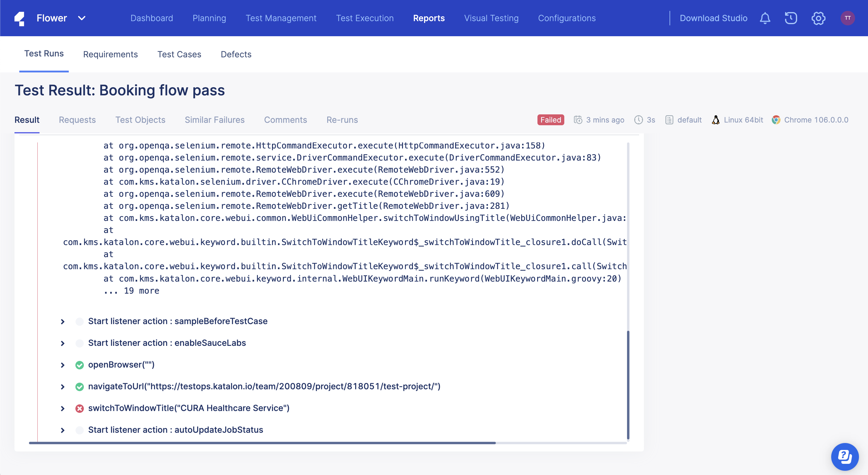Screen dimensions: 868x475
Task: Open the Flower project dropdown arrow
Action: pyautogui.click(x=81, y=18)
